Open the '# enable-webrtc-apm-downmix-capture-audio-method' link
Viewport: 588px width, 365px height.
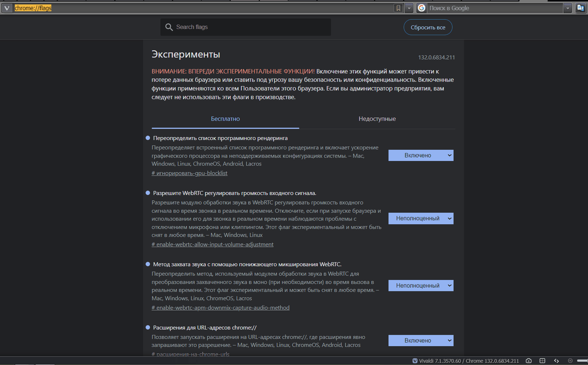tap(220, 308)
